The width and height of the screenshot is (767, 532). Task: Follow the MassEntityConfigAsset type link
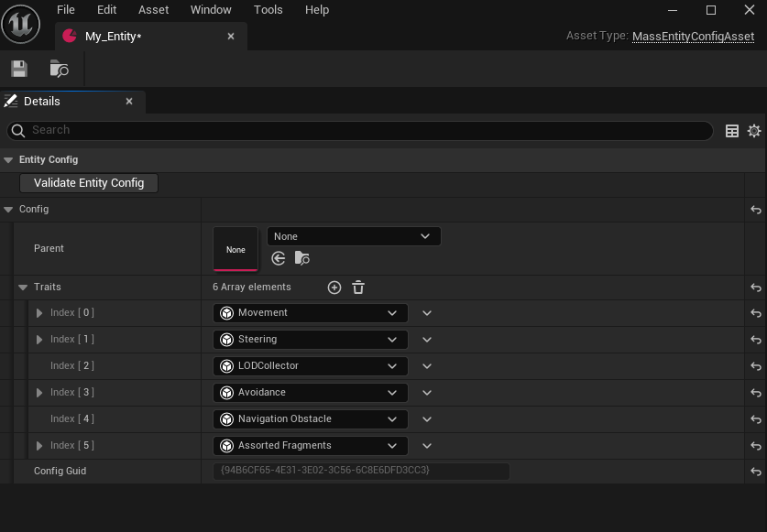[x=693, y=37]
